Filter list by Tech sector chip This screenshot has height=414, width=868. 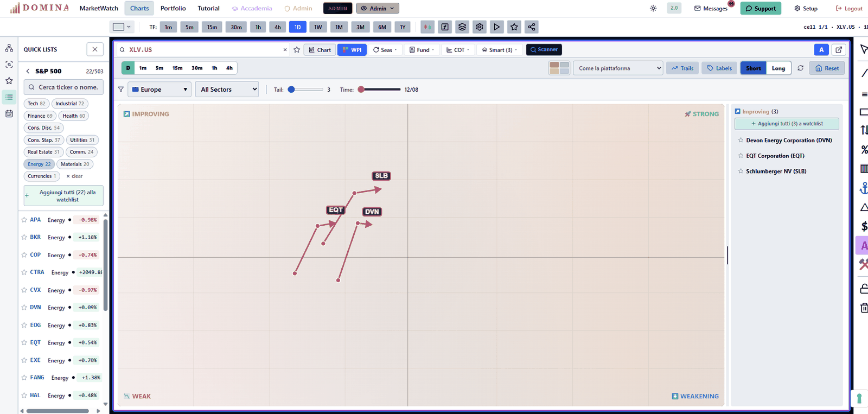tap(37, 104)
